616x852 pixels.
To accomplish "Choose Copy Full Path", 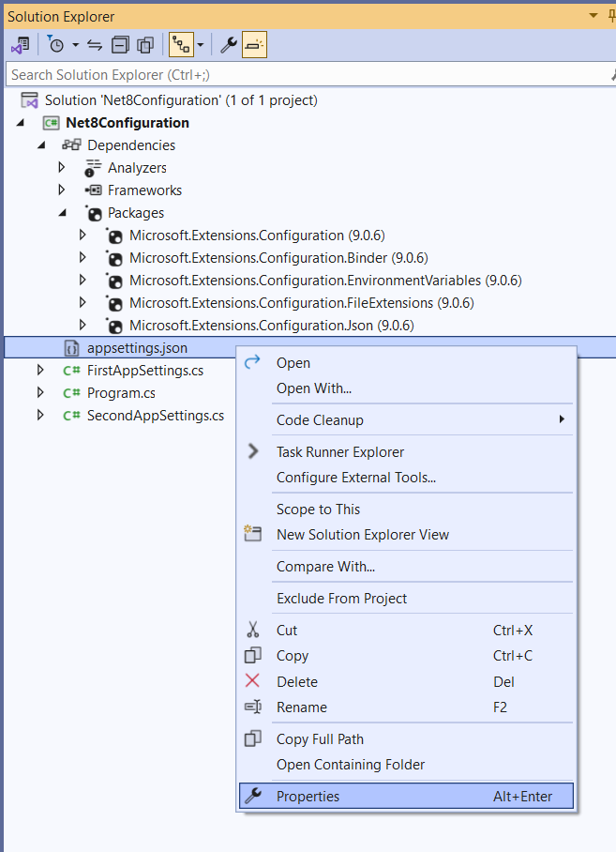I will [406, 739].
